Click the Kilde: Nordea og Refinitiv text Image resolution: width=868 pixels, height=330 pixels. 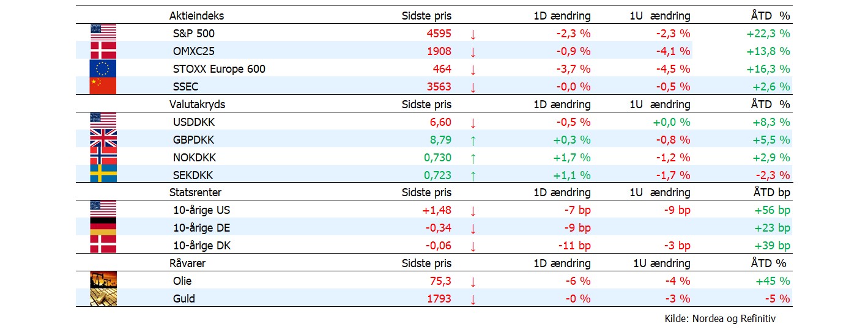(720, 318)
